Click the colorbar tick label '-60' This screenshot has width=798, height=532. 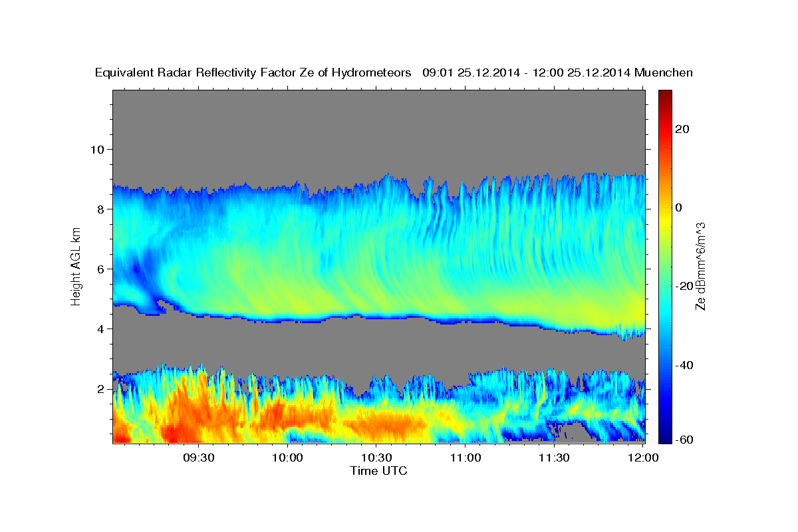[686, 440]
